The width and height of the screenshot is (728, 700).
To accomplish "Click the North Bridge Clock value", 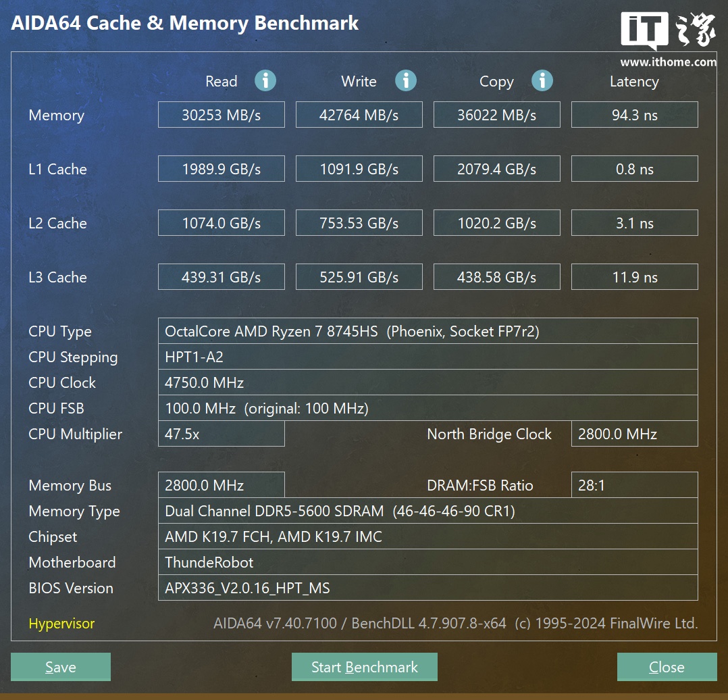I will click(x=635, y=434).
